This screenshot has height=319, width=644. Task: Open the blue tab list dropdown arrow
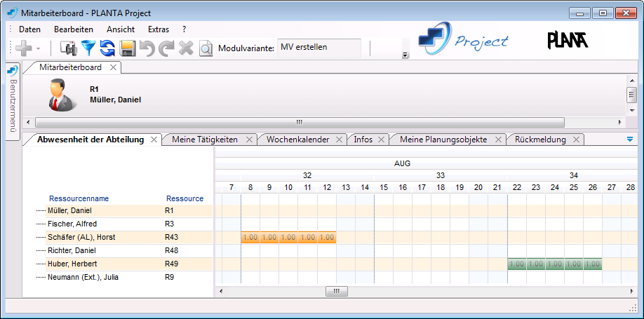pyautogui.click(x=630, y=140)
